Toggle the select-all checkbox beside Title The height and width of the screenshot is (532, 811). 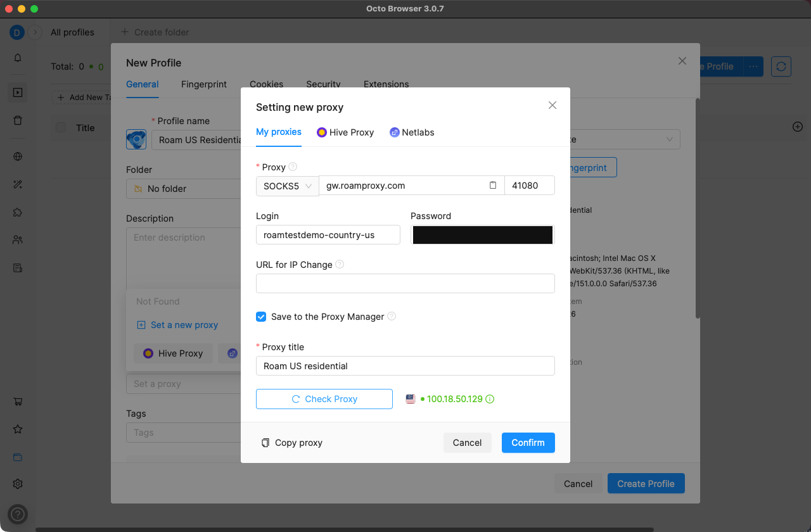click(61, 127)
